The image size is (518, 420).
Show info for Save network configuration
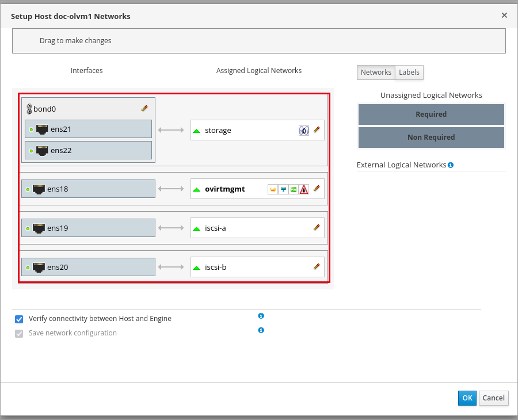coord(261,330)
